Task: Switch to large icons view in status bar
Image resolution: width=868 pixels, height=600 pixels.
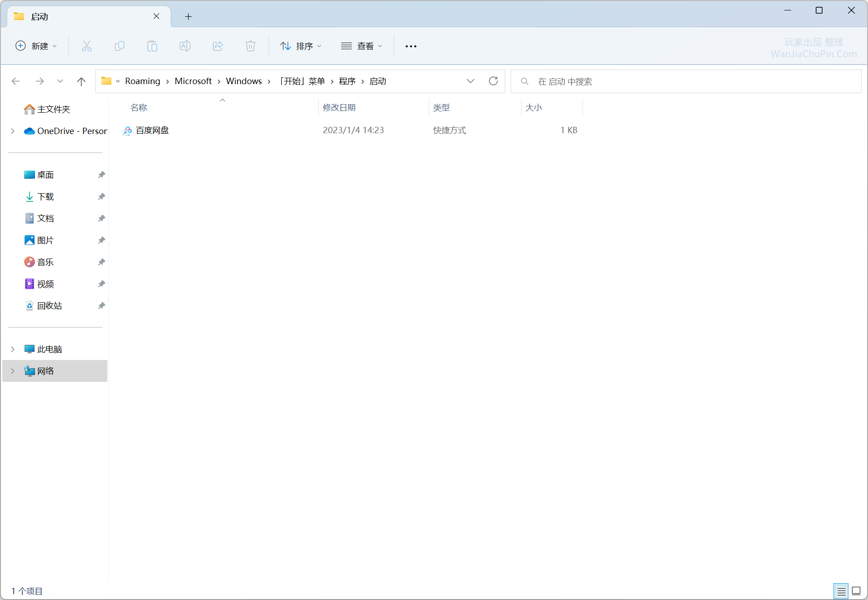Action: coord(856,591)
